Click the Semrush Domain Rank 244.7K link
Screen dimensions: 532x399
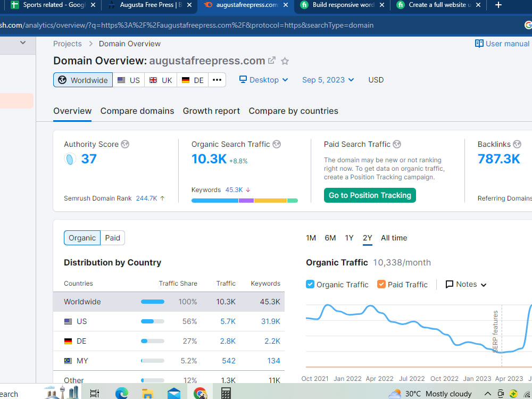[x=147, y=198]
